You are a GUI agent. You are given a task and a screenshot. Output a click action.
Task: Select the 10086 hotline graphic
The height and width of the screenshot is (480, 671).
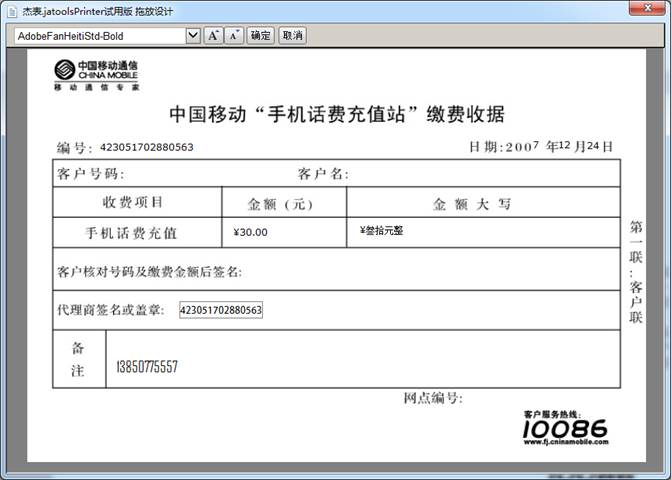tap(565, 429)
